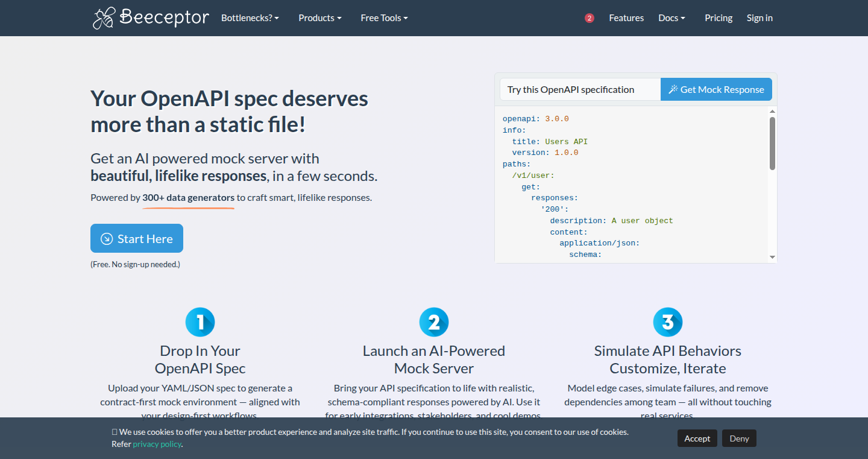Click the 'Try this OpenAPI specification' field

click(580, 89)
